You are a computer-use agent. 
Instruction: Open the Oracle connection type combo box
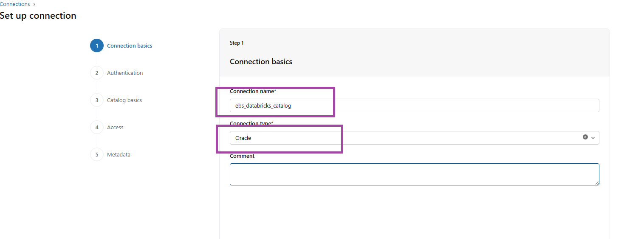(x=404, y=138)
